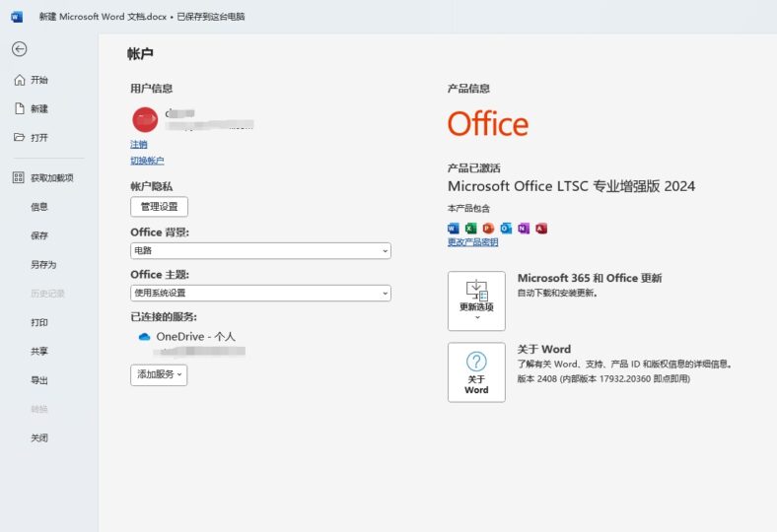Viewport: 777px width, 532px height.
Task: Click the 注销 sign-out link
Action: click(139, 144)
